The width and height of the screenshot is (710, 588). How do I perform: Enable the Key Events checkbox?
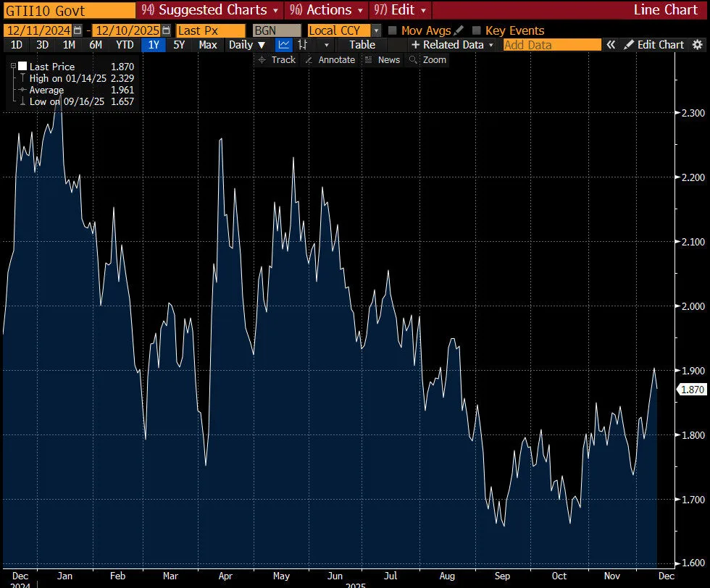click(x=477, y=30)
